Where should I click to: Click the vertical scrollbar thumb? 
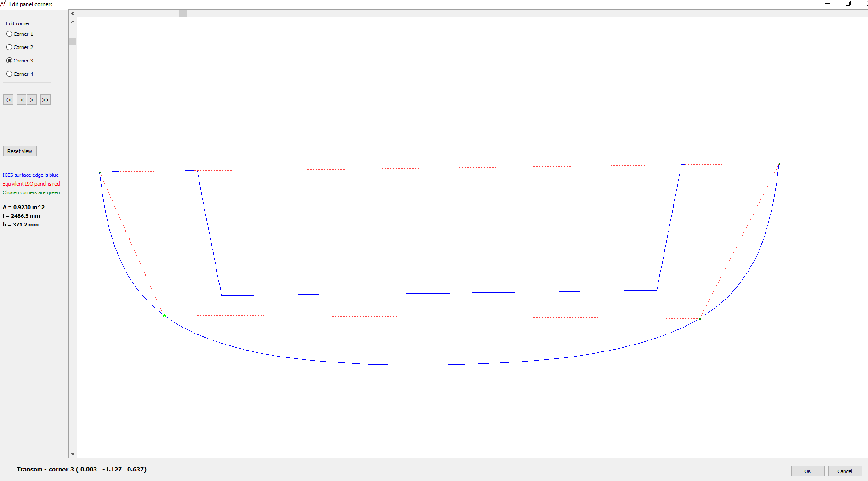pyautogui.click(x=73, y=41)
